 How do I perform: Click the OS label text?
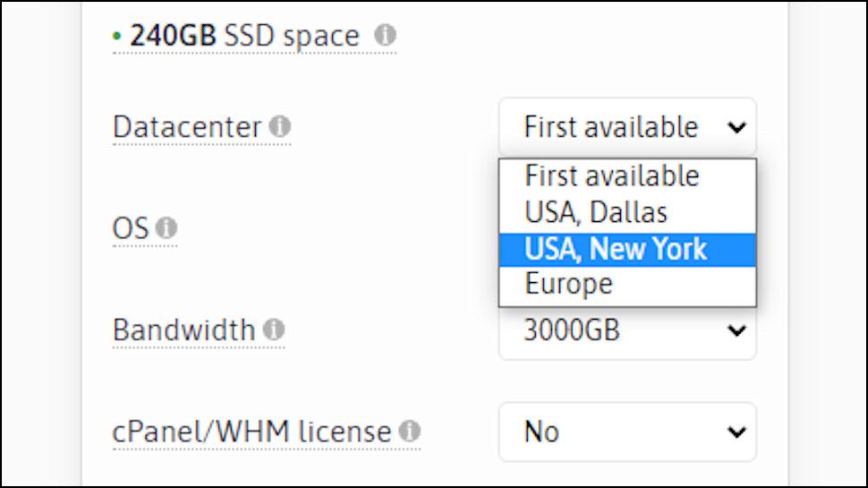(130, 228)
